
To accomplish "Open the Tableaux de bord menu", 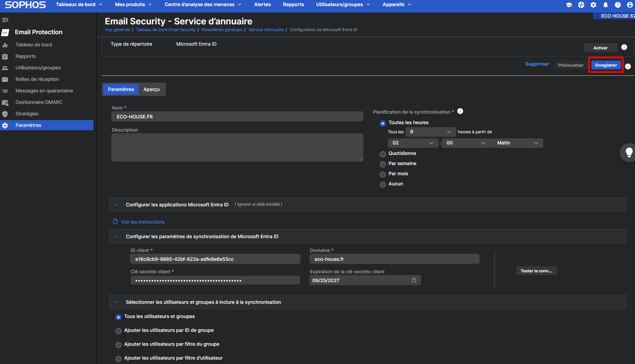I will click(x=79, y=4).
